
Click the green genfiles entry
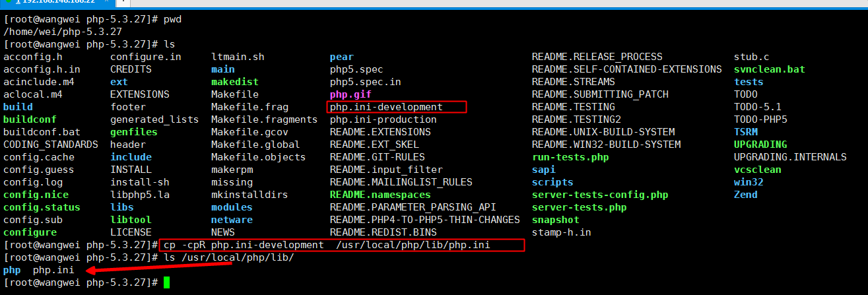(134, 132)
